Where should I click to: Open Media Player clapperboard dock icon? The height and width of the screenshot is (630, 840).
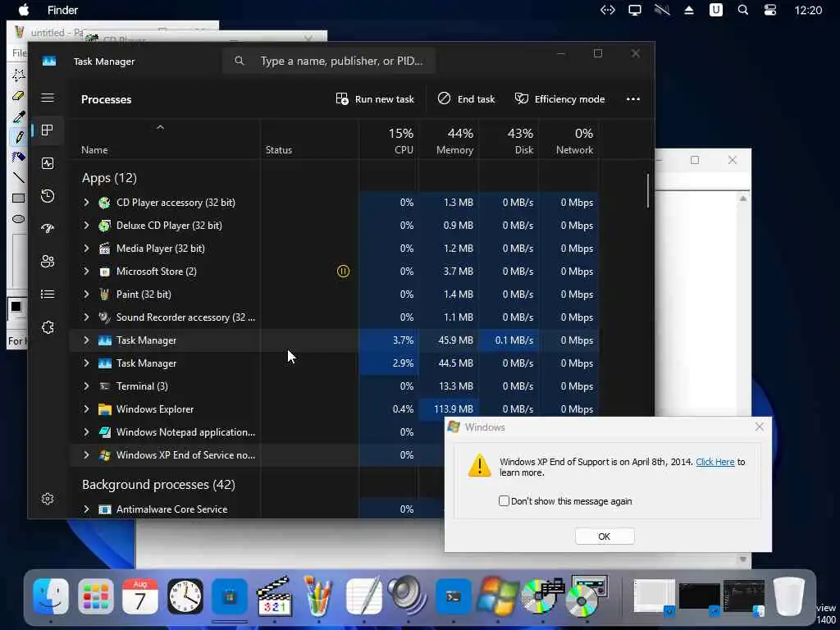274,596
